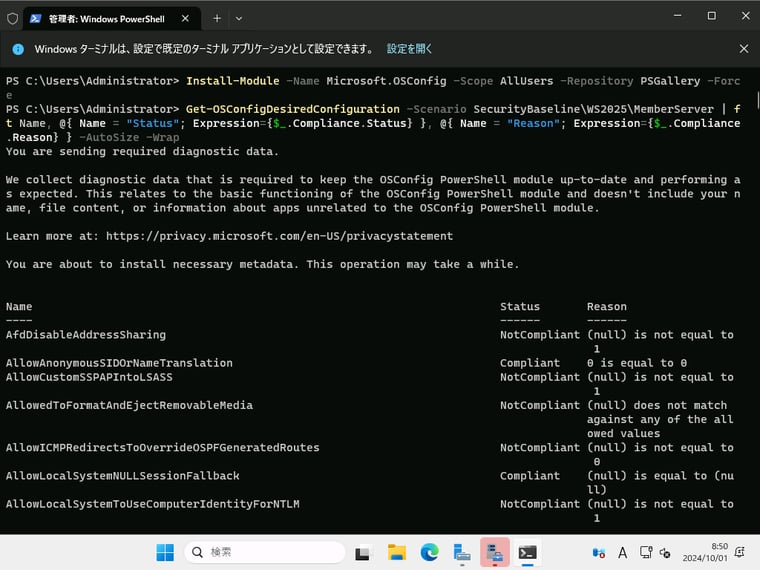Viewport: 760px width, 570px height.
Task: Close the Windows PowerShell tab
Action: [x=185, y=18]
